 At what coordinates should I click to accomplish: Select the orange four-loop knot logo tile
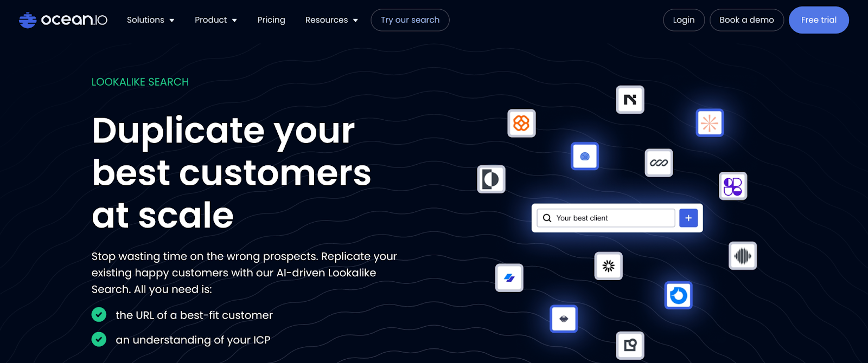521,124
